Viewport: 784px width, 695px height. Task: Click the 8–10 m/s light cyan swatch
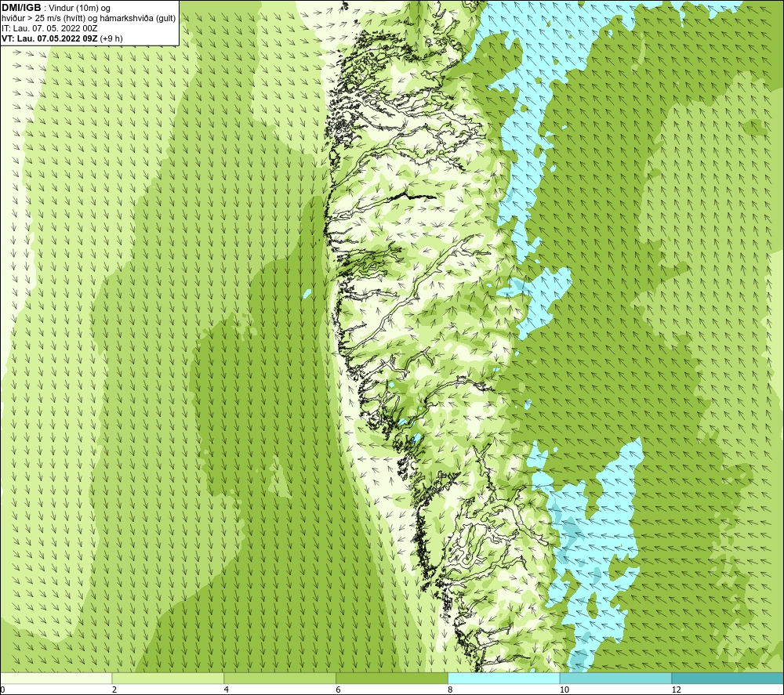click(504, 678)
